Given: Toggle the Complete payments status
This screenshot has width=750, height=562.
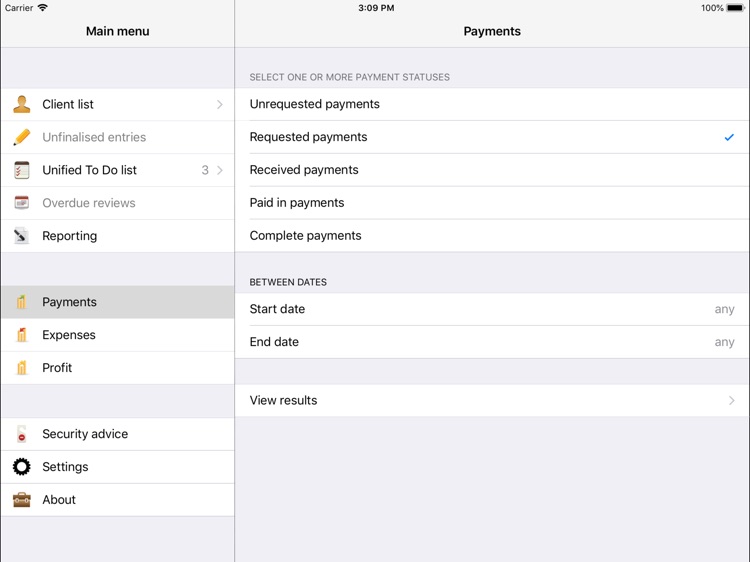Looking at the screenshot, I should click(492, 236).
